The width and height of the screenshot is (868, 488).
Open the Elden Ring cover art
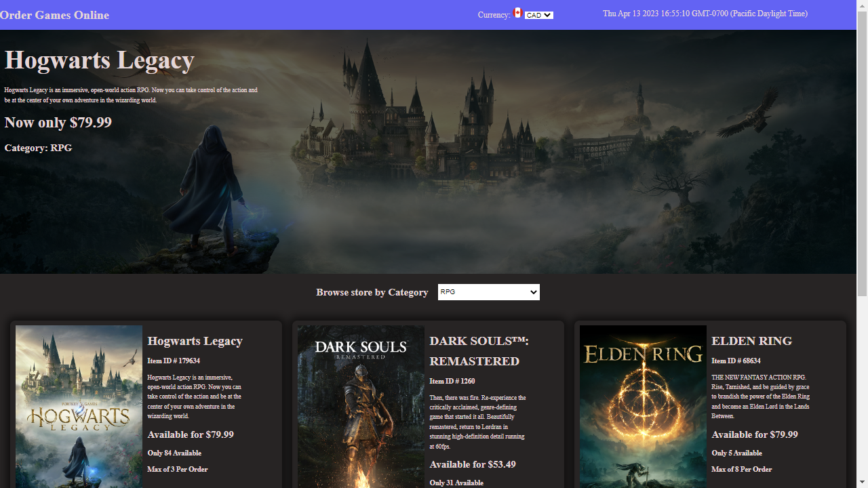643,407
